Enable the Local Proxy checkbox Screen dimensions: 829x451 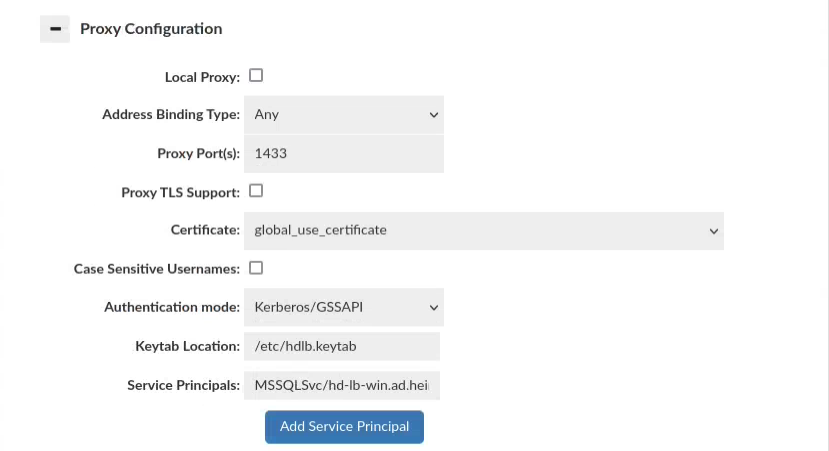[x=256, y=76]
